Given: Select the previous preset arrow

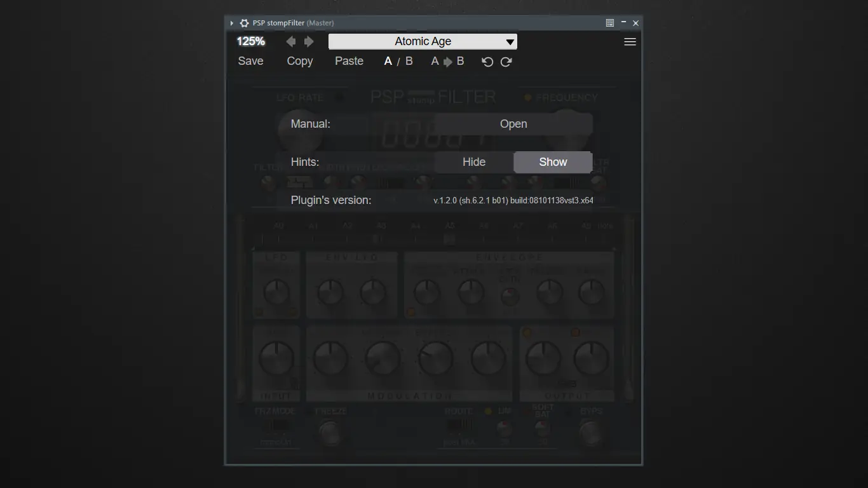Looking at the screenshot, I should click(291, 41).
